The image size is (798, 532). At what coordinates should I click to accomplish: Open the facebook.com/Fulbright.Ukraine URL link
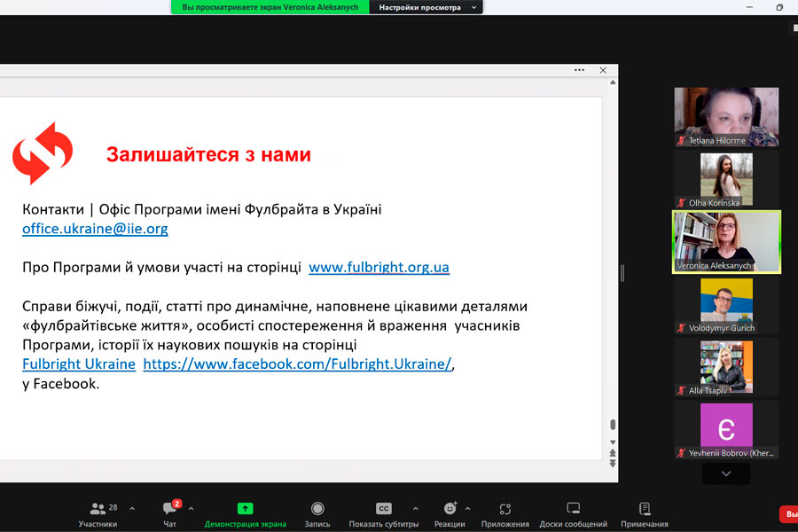coord(297,364)
